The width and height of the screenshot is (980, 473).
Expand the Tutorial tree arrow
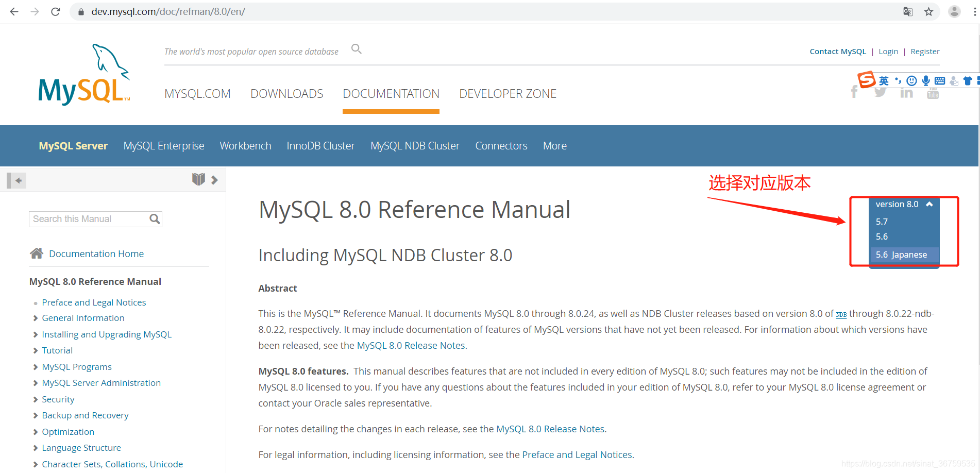tap(36, 350)
